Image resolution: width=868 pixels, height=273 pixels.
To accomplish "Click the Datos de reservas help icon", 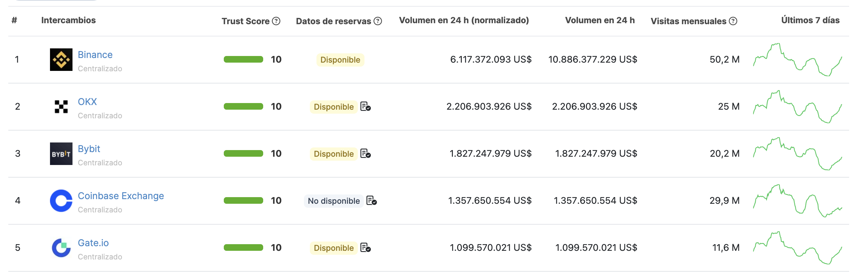I will tap(378, 21).
